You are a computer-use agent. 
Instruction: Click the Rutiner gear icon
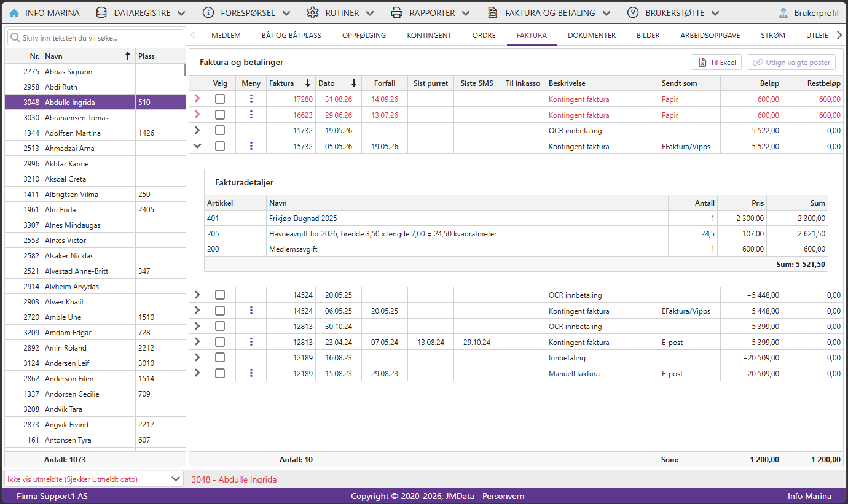[x=313, y=13]
